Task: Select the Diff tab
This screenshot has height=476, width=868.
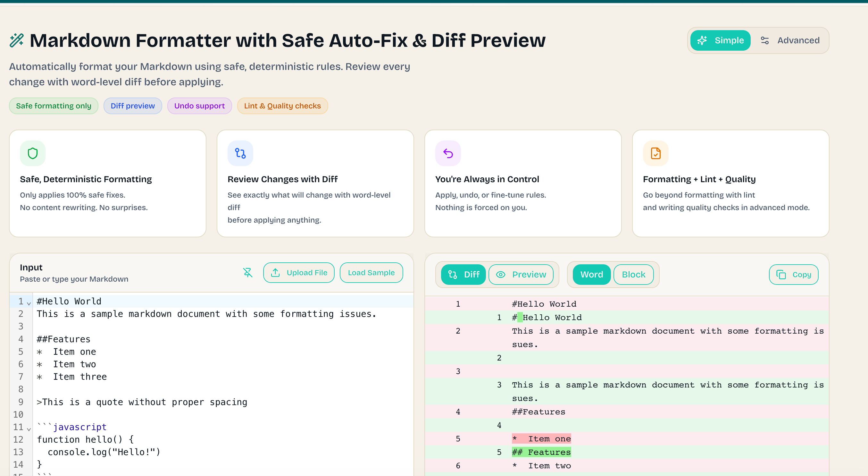Action: [463, 275]
